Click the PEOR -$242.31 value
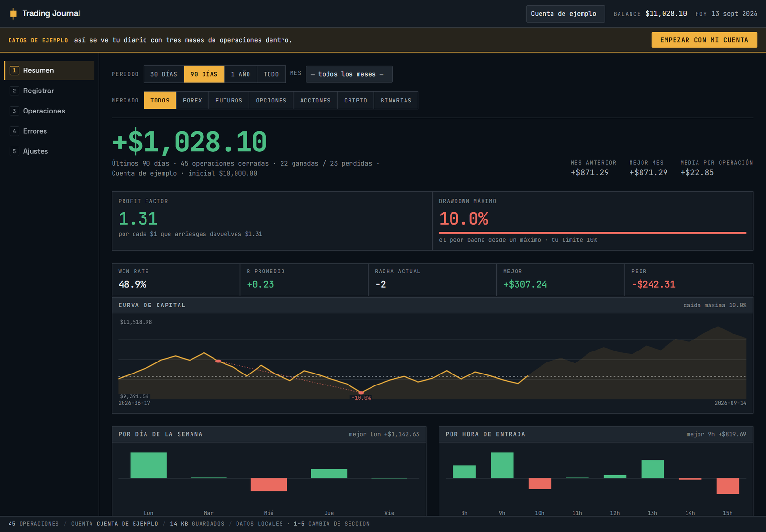The width and height of the screenshot is (766, 532). point(653,284)
